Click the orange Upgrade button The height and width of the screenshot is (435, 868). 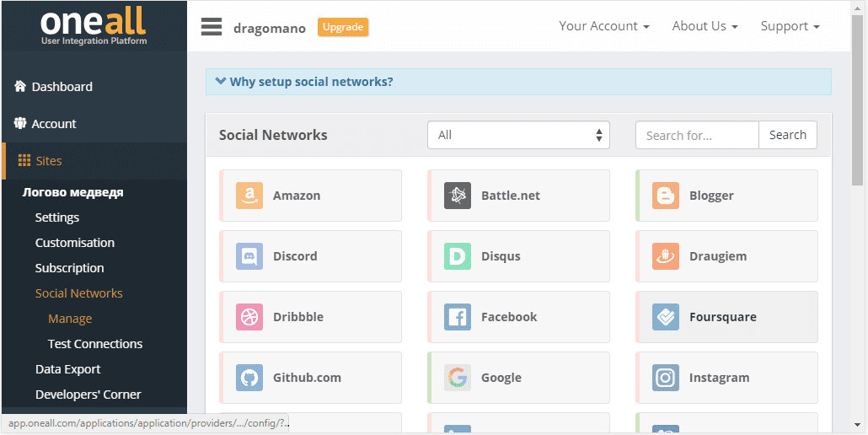point(343,27)
